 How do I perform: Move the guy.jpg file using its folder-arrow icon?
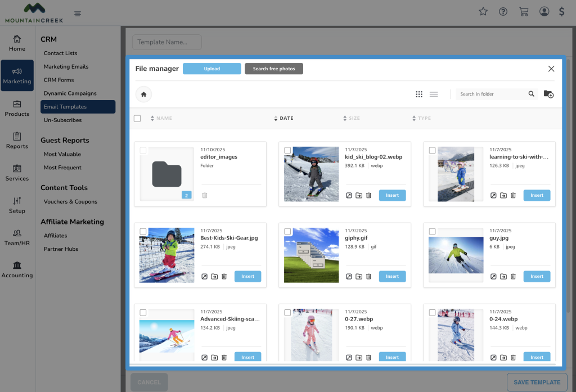click(503, 276)
